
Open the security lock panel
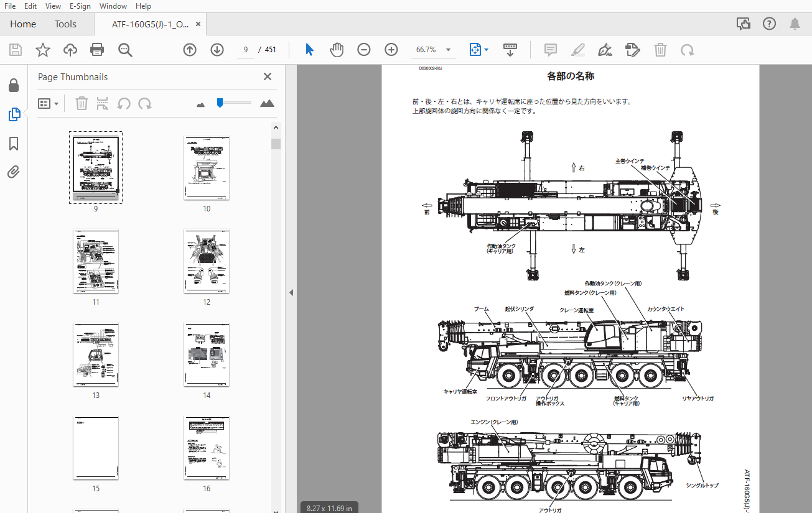(14, 85)
